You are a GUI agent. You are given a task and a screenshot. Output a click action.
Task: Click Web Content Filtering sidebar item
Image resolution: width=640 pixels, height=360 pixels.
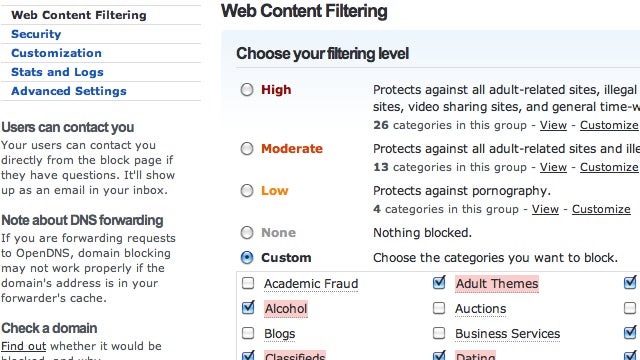pos(79,15)
